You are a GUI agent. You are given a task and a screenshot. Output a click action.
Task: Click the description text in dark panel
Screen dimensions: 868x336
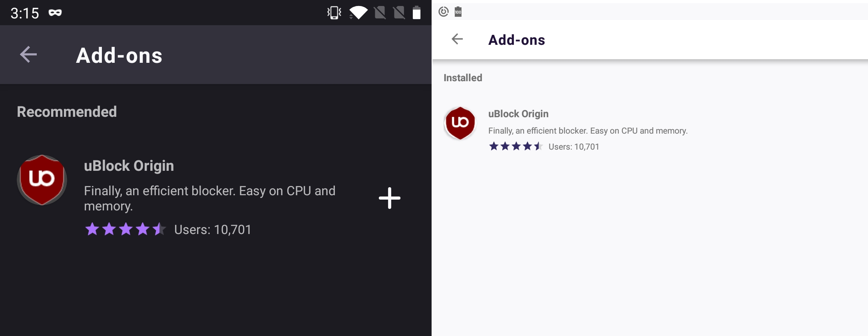point(210,198)
